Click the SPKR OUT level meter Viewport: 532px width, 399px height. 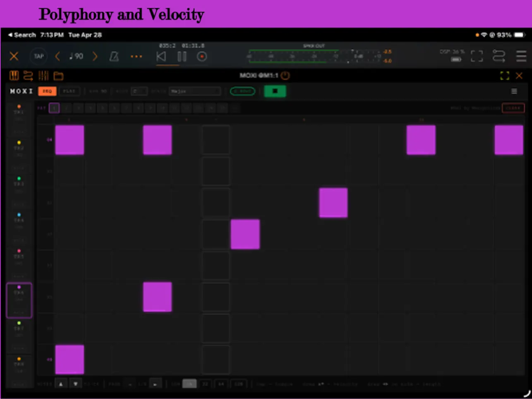click(314, 55)
